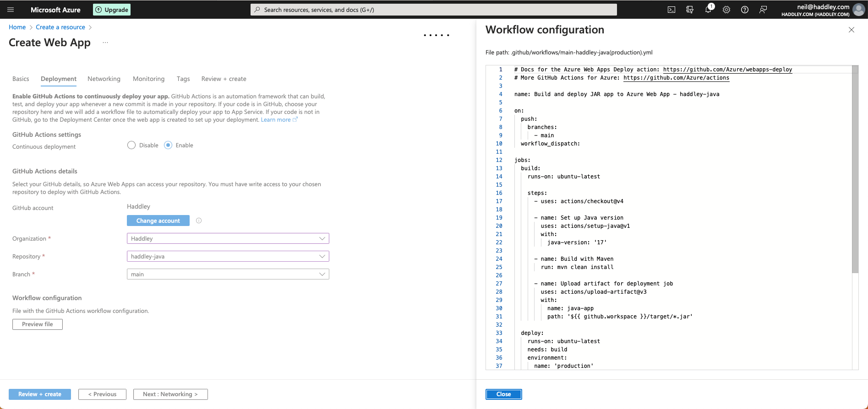Open the portal Settings gear
Viewport: 868px width, 409px height.
(x=726, y=10)
